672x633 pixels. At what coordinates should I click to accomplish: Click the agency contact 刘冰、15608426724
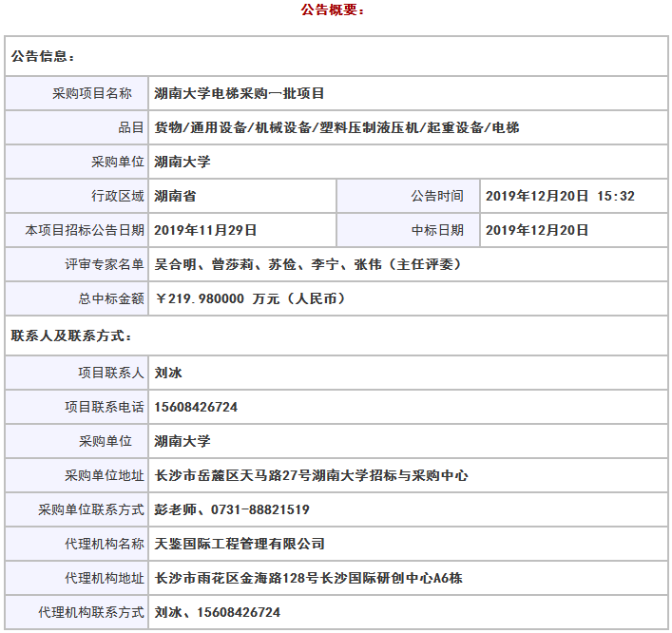click(x=217, y=612)
